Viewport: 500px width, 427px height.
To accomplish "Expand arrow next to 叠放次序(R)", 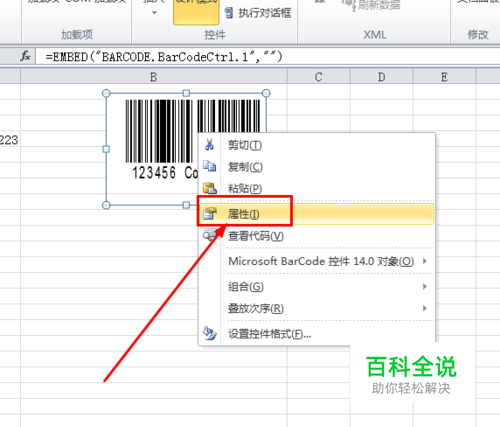I will point(425,308).
